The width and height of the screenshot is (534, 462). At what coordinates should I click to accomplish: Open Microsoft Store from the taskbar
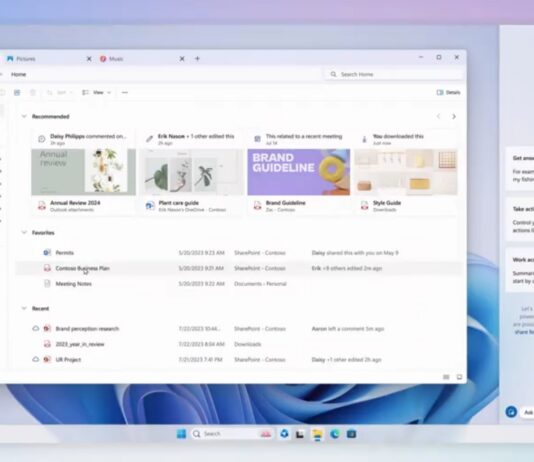pyautogui.click(x=351, y=434)
